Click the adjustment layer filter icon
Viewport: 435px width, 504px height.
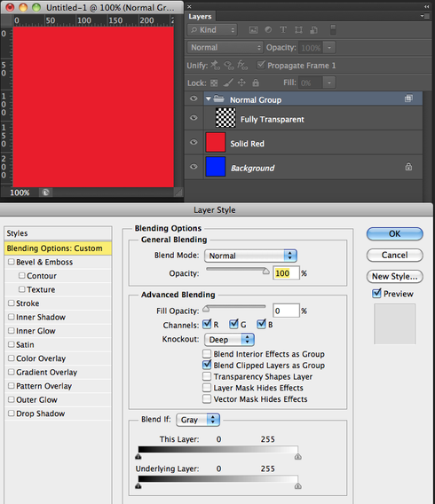coord(268,30)
